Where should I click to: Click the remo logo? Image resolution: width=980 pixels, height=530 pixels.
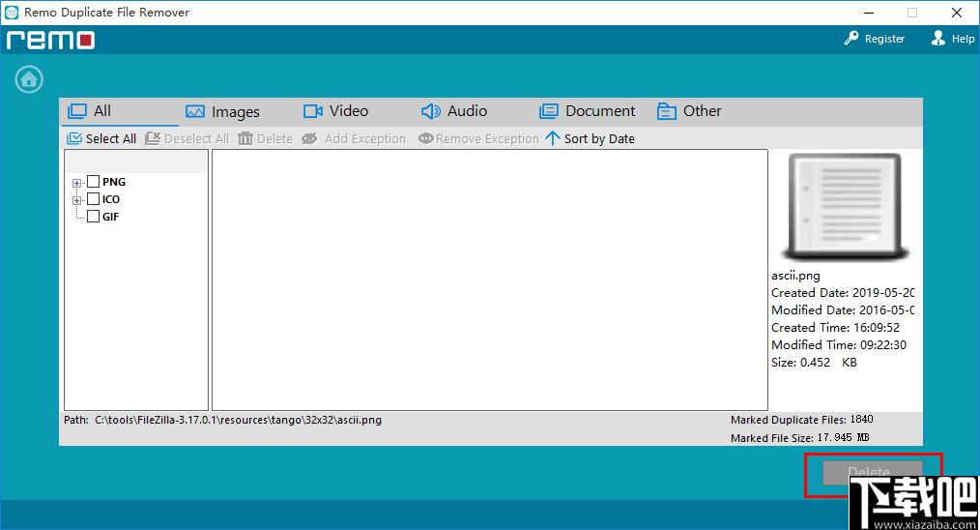click(50, 40)
